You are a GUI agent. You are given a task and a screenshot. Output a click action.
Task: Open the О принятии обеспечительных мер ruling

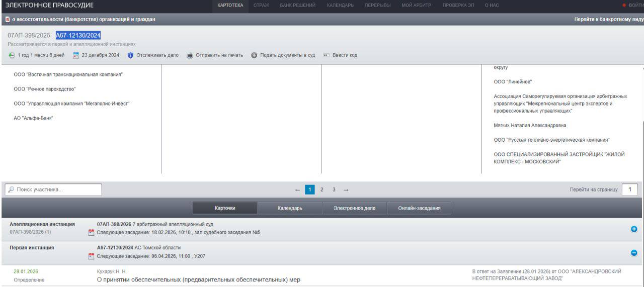(x=198, y=279)
